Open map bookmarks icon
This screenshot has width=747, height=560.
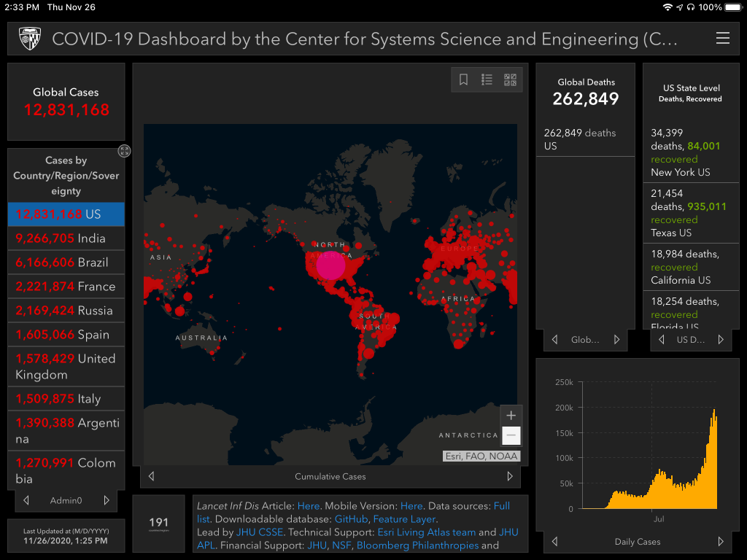coord(463,80)
